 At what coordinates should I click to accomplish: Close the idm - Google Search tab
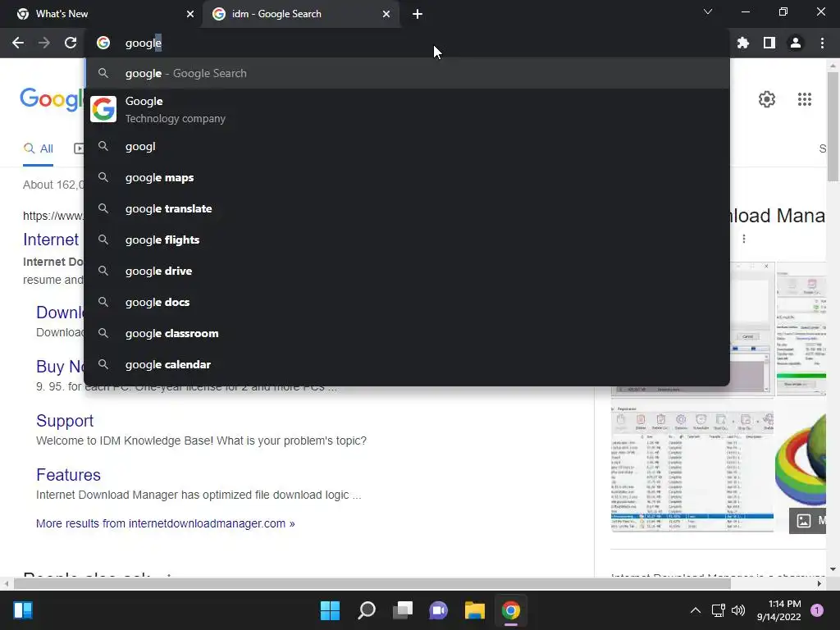click(386, 14)
